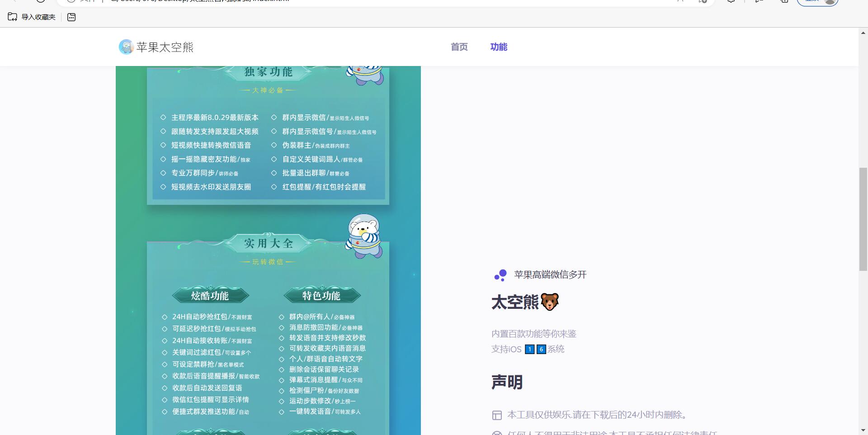Click the scrollbar down arrow
The image size is (868, 435).
(863, 430)
